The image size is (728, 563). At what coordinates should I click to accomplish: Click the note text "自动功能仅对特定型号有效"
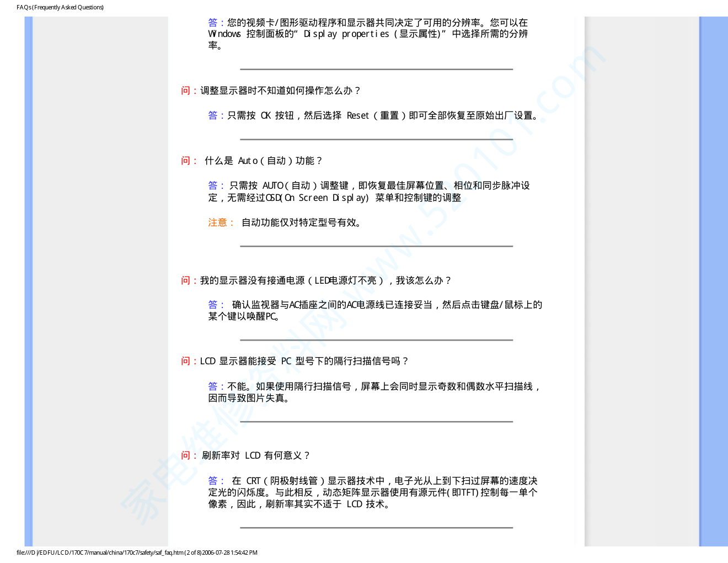click(x=301, y=222)
